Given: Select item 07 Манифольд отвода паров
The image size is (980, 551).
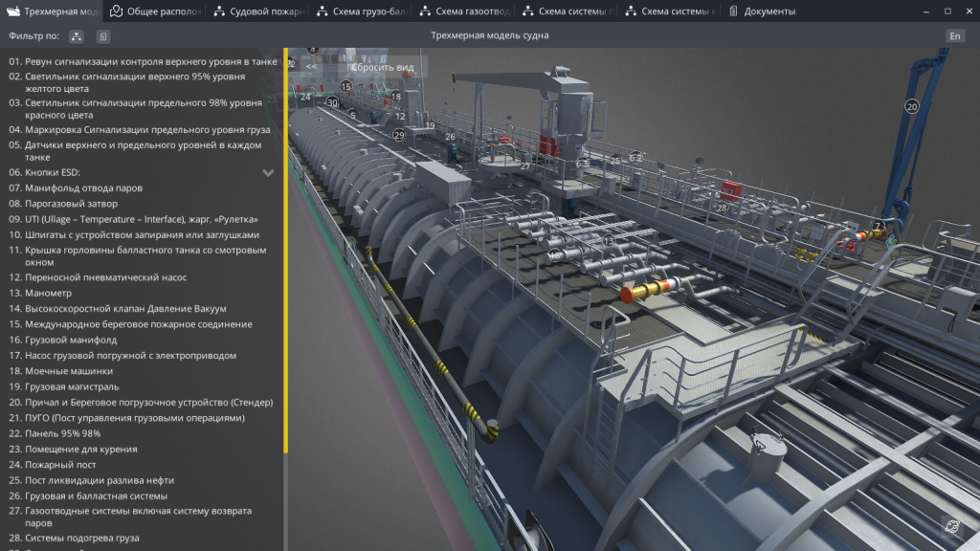Looking at the screenshot, I should coord(76,188).
